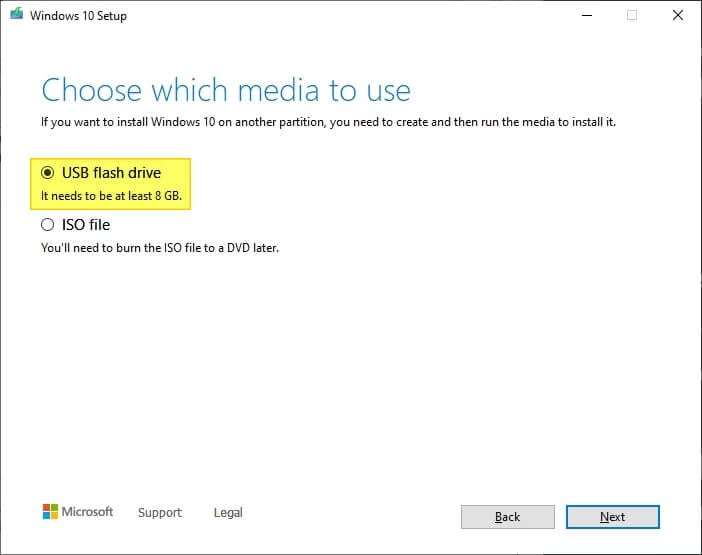Viewport: 702px width, 555px height.
Task: Select the USB flash drive radio button
Action: [47, 173]
